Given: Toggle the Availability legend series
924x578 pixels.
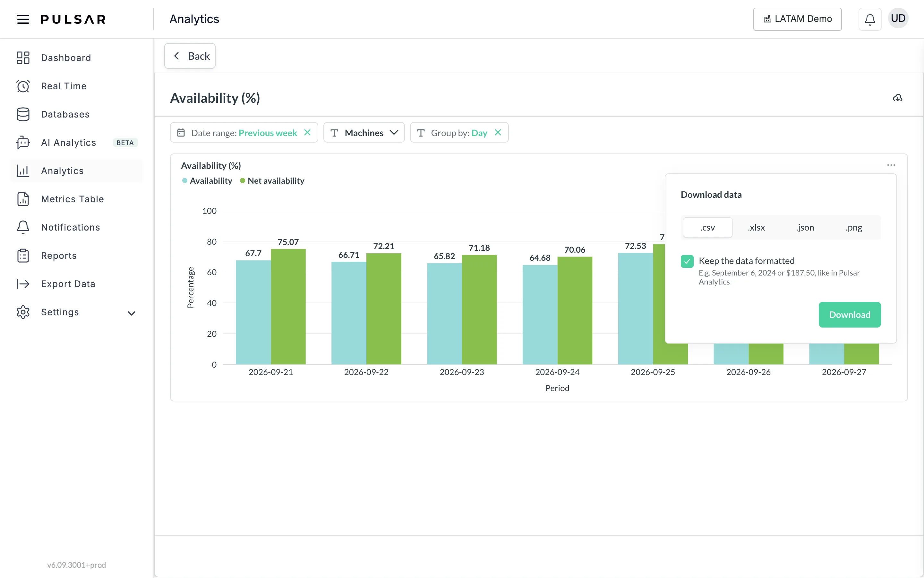Looking at the screenshot, I should click(x=207, y=181).
